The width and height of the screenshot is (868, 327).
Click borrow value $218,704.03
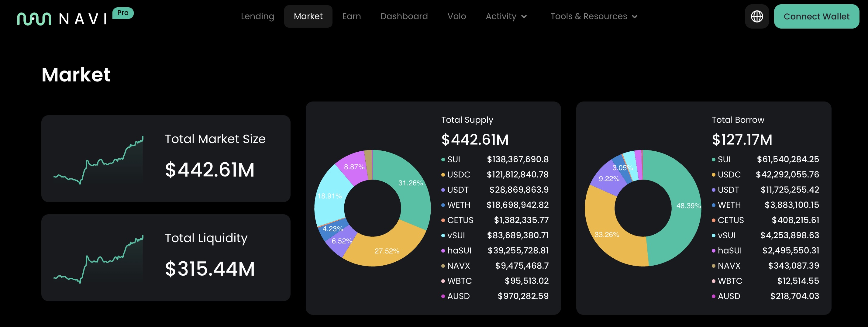point(794,296)
